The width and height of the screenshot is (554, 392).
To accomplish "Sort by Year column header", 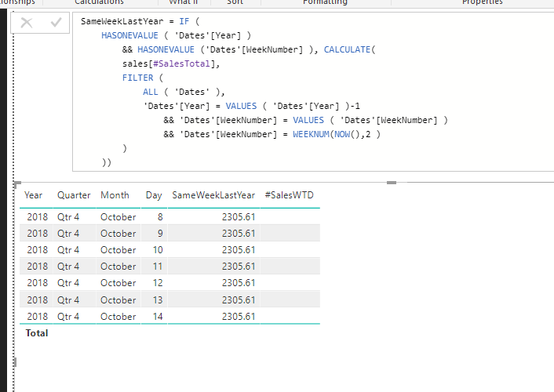I will (x=33, y=195).
